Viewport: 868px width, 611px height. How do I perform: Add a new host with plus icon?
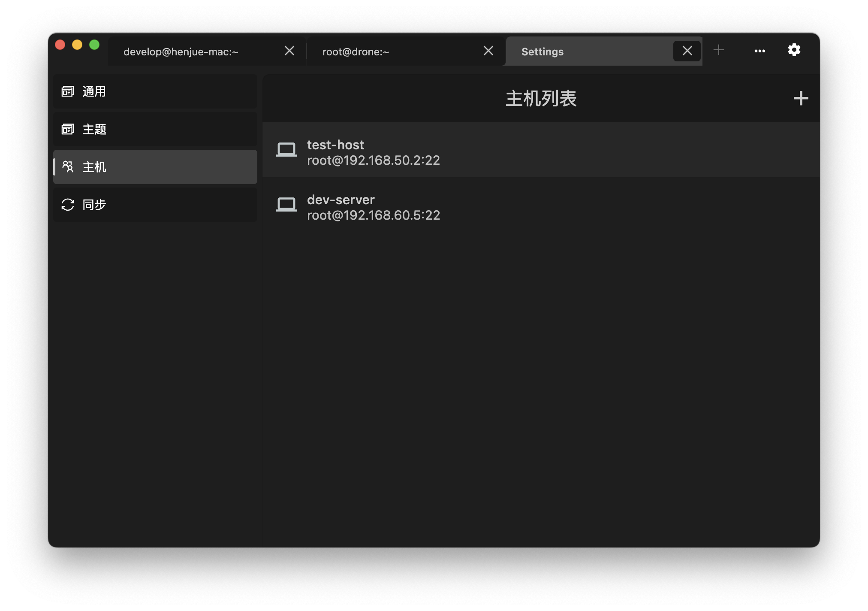(x=800, y=98)
